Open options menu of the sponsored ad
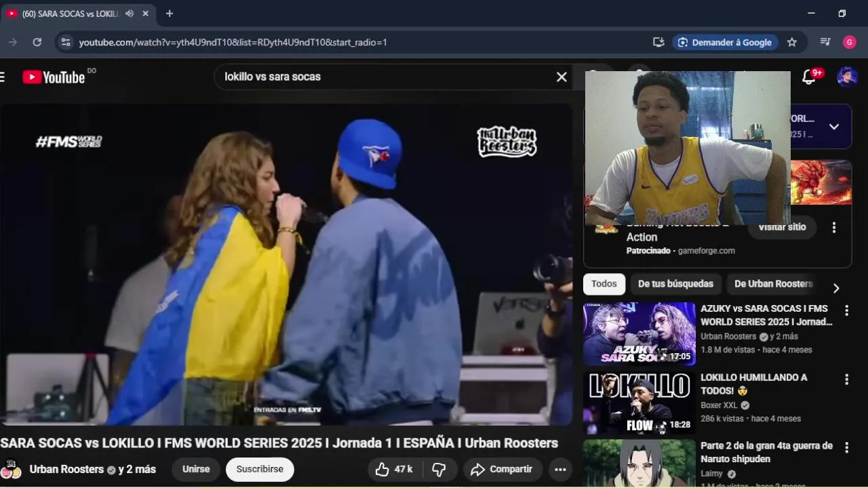 834,227
